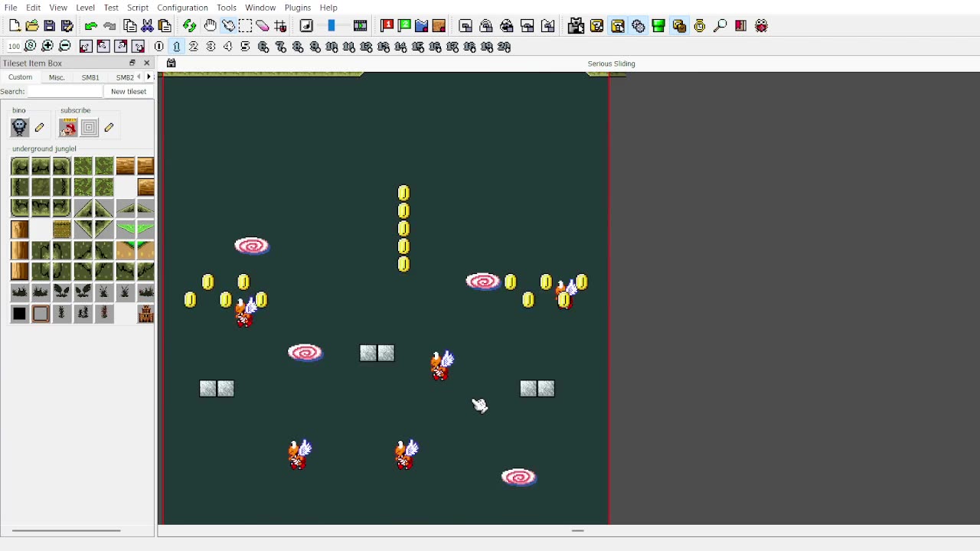Click the red bookmark icon
The height and width of the screenshot is (551, 980).
coord(740,26)
